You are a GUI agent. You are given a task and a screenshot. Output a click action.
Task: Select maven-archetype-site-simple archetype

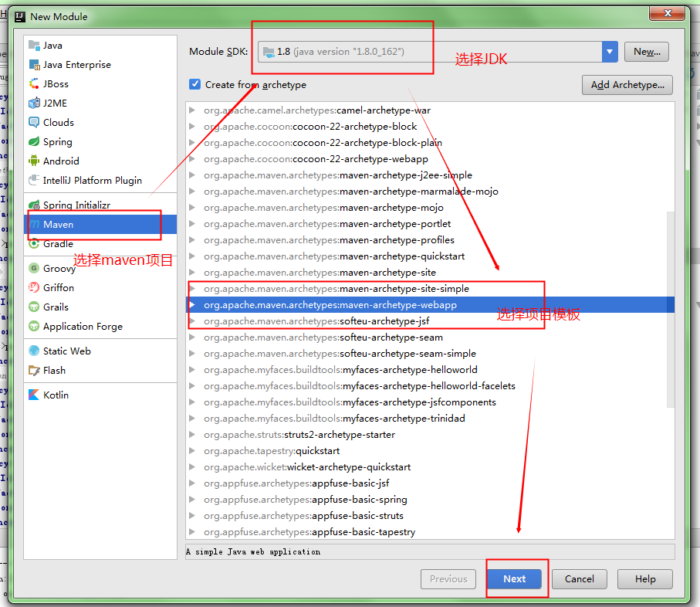point(431,289)
